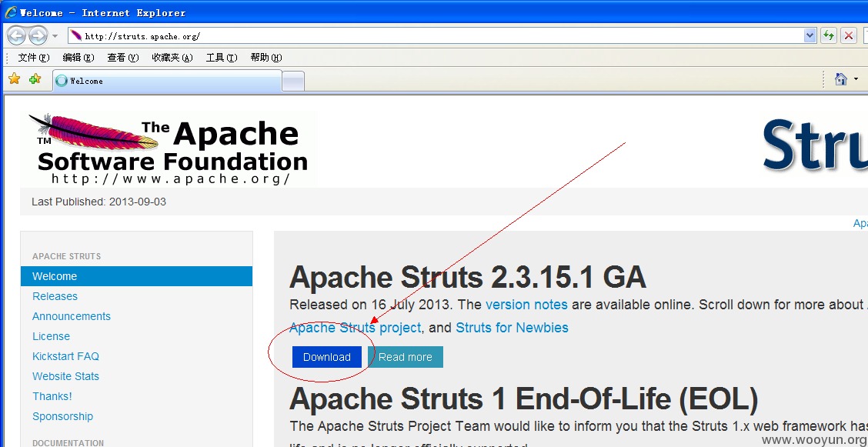Open the Kickstart FAQ sidebar link

(x=65, y=355)
